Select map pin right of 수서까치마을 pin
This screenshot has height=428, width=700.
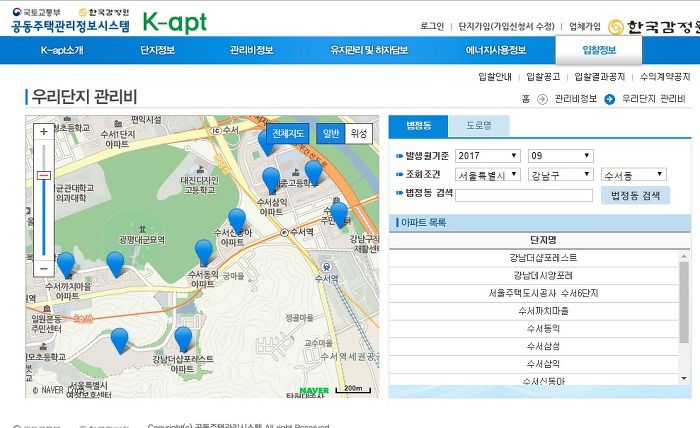tap(115, 264)
